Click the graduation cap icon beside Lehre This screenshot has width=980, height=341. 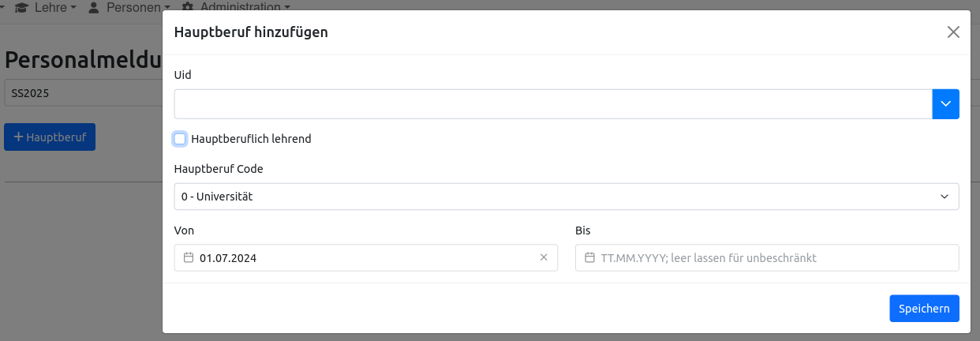(21, 6)
